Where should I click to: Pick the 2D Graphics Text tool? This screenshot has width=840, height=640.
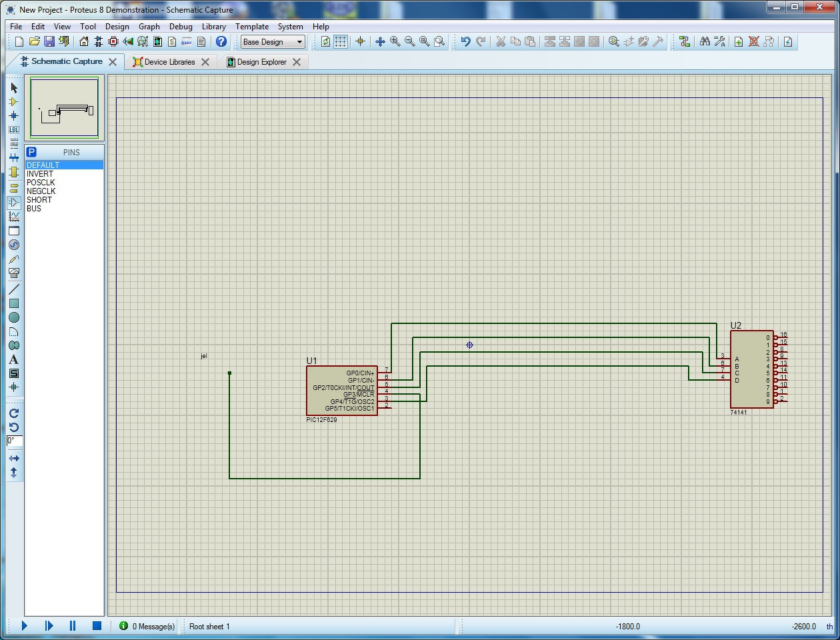click(14, 359)
